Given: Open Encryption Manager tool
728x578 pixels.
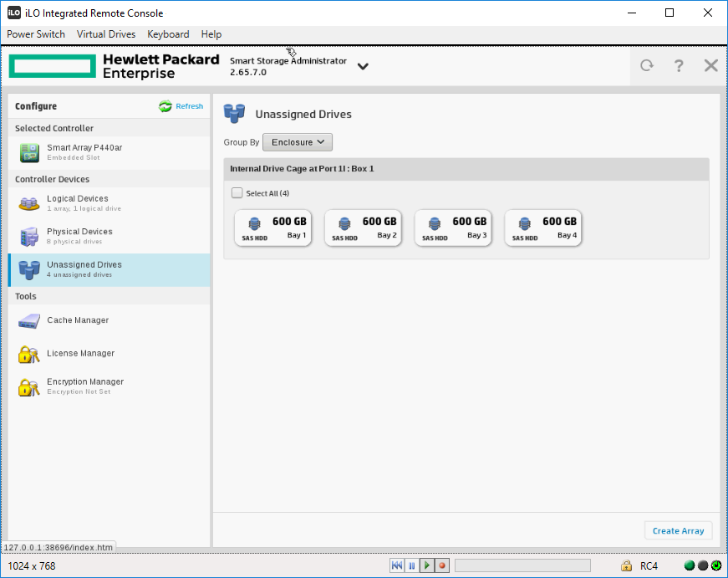Looking at the screenshot, I should click(x=109, y=386).
